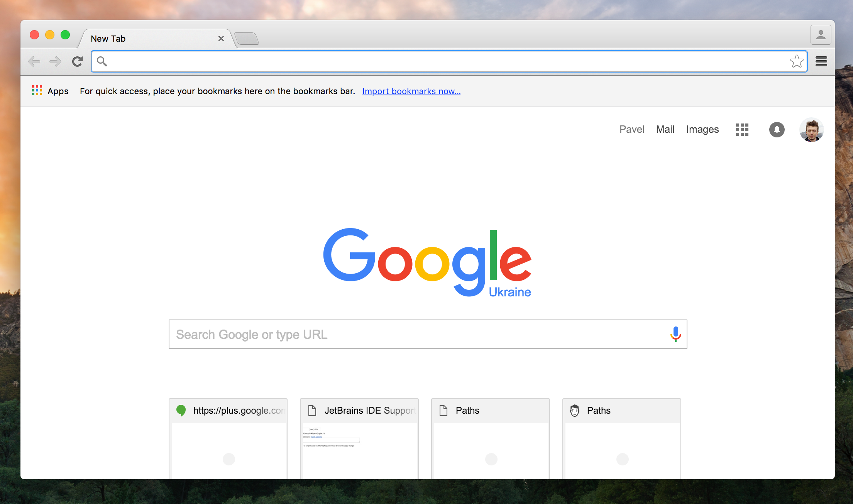
Task: Open the Pavel profile link
Action: pos(632,129)
